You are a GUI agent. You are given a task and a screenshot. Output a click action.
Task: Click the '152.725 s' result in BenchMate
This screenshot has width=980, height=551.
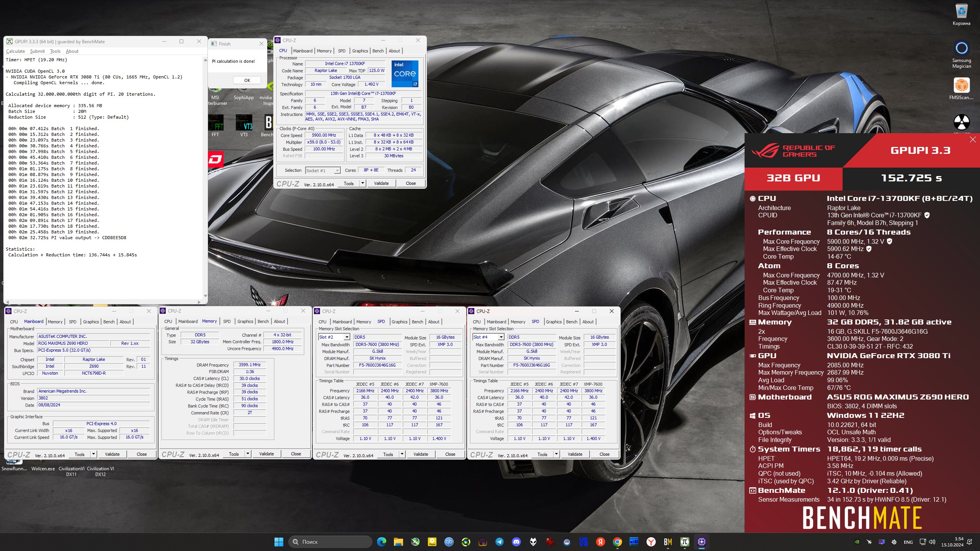click(911, 178)
